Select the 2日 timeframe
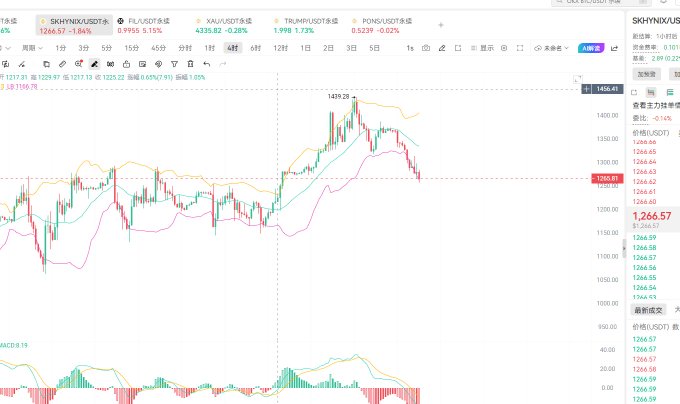 [328, 48]
